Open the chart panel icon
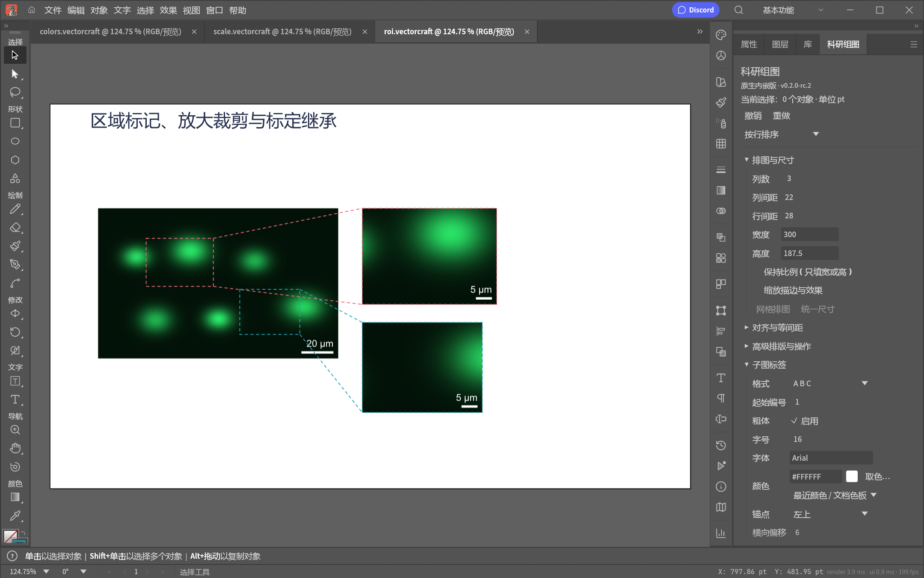The image size is (924, 578). pyautogui.click(x=721, y=533)
